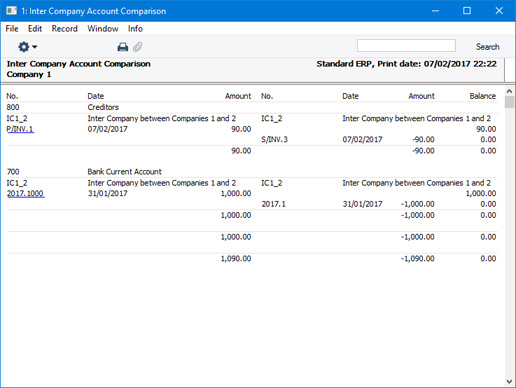Focus the search input field
Image resolution: width=516 pixels, height=388 pixels.
click(406, 46)
